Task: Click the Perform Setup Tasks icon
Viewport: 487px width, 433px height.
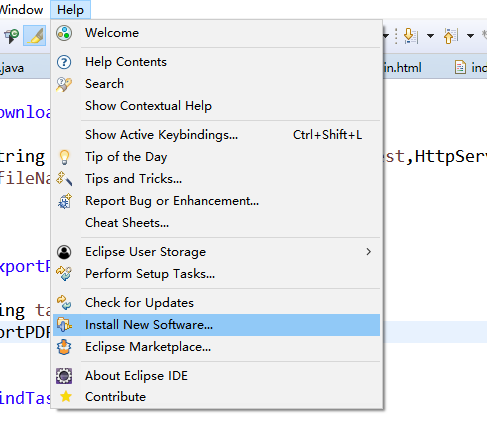Action: [x=64, y=274]
